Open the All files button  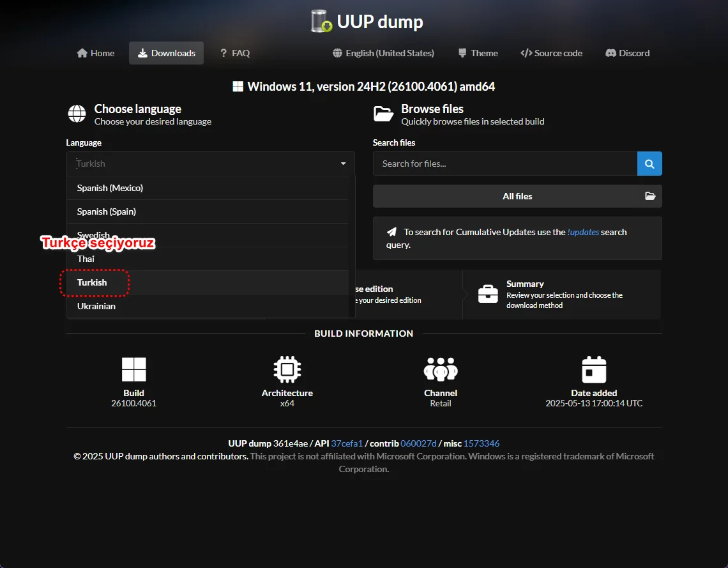tap(517, 196)
